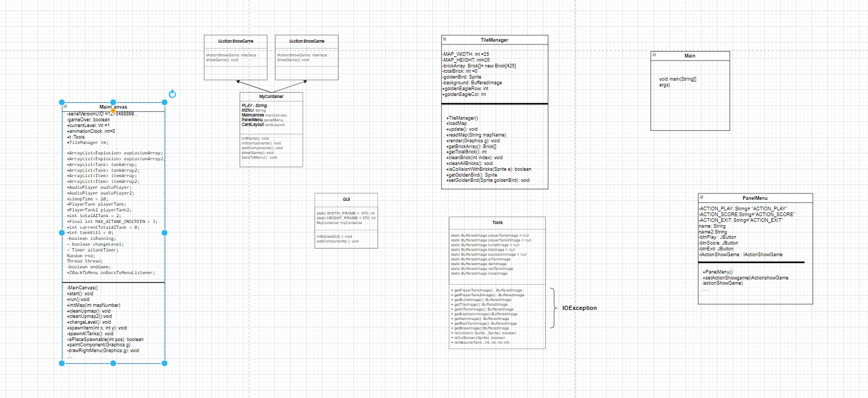Click '+initMap(int mapNumber)' in MainCanvas
Viewport: 868px width, 398px height.
pos(94,305)
